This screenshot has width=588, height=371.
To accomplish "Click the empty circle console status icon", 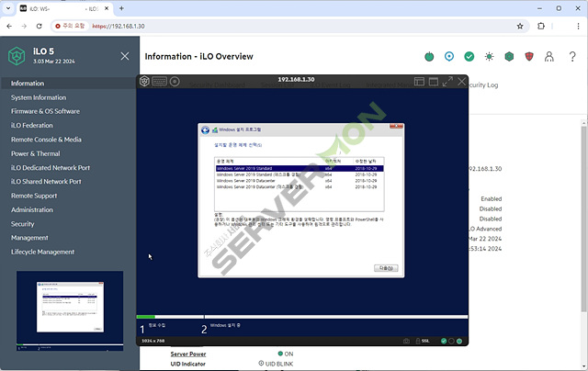I will [x=451, y=341].
